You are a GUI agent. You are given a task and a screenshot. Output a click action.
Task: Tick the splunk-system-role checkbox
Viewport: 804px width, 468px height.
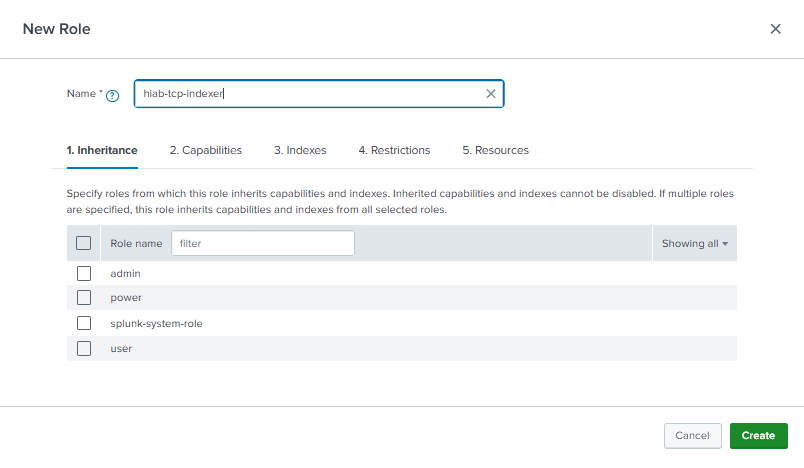point(84,323)
